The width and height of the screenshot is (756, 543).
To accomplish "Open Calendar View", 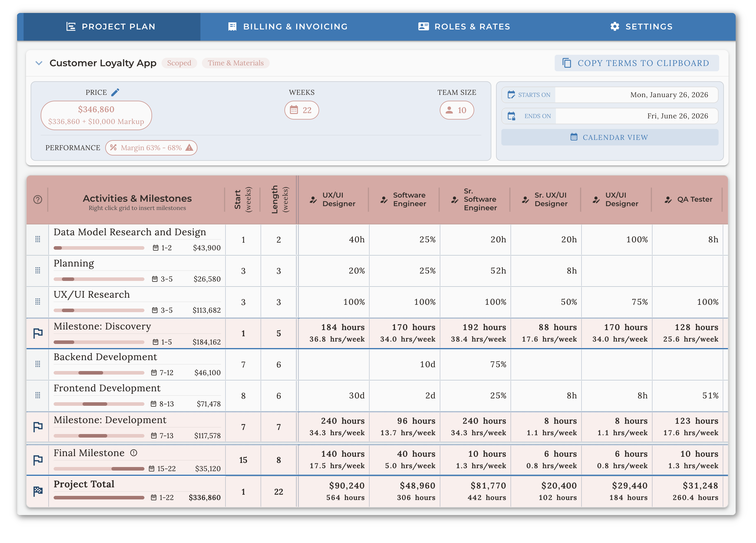I will click(x=610, y=137).
